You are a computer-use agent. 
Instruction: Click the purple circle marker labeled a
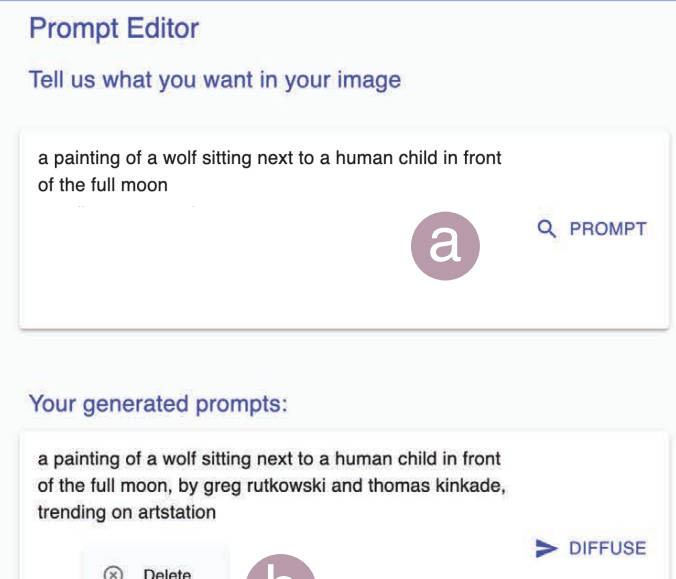pyautogui.click(x=445, y=246)
